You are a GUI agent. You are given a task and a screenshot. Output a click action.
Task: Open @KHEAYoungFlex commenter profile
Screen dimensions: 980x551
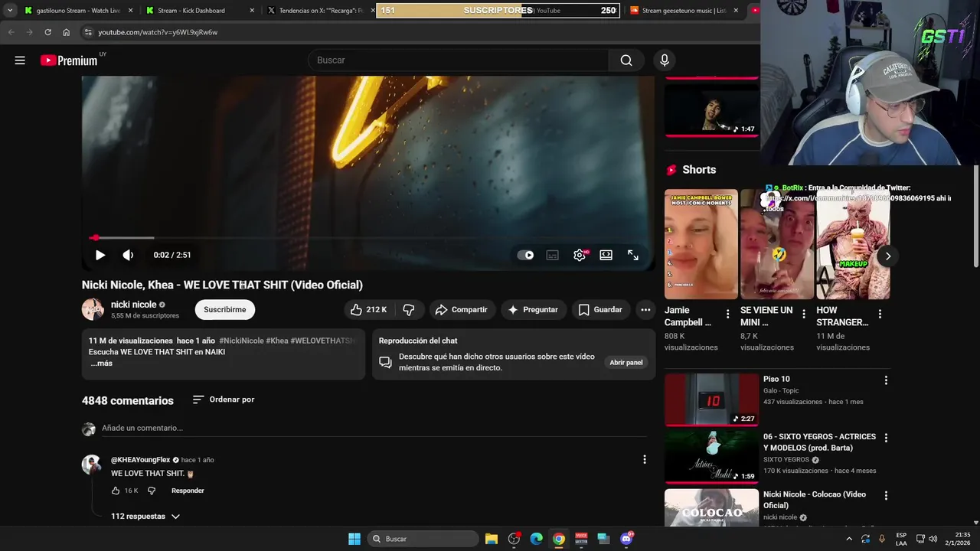pyautogui.click(x=141, y=460)
